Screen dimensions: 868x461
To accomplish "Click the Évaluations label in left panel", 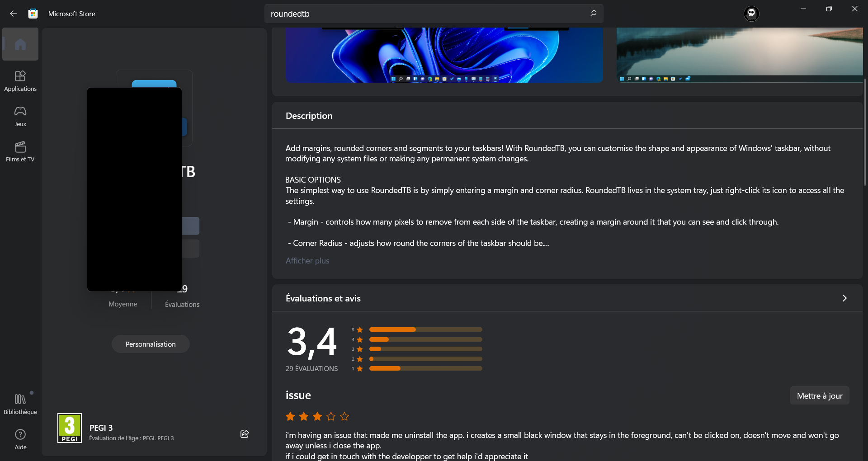I will click(182, 305).
